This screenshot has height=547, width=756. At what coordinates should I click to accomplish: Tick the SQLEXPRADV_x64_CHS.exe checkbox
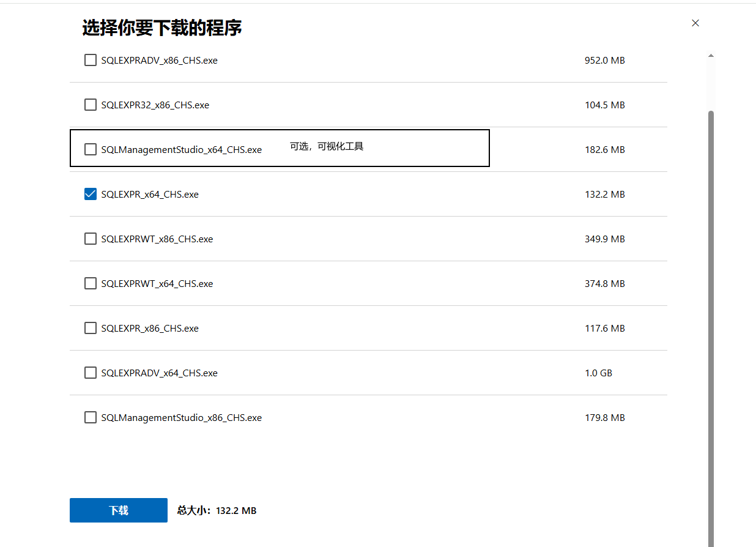pos(91,373)
